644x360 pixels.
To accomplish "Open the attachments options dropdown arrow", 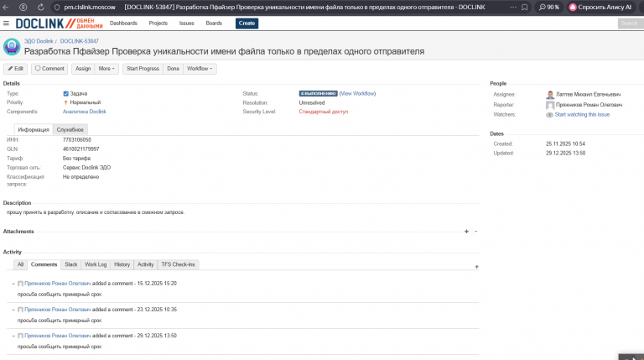I will pos(476,232).
